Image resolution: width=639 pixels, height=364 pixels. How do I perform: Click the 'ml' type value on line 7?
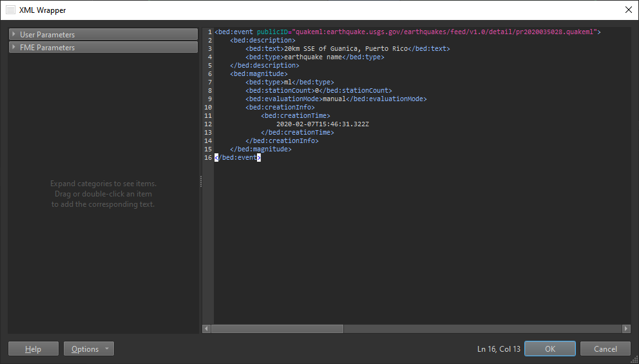point(288,82)
